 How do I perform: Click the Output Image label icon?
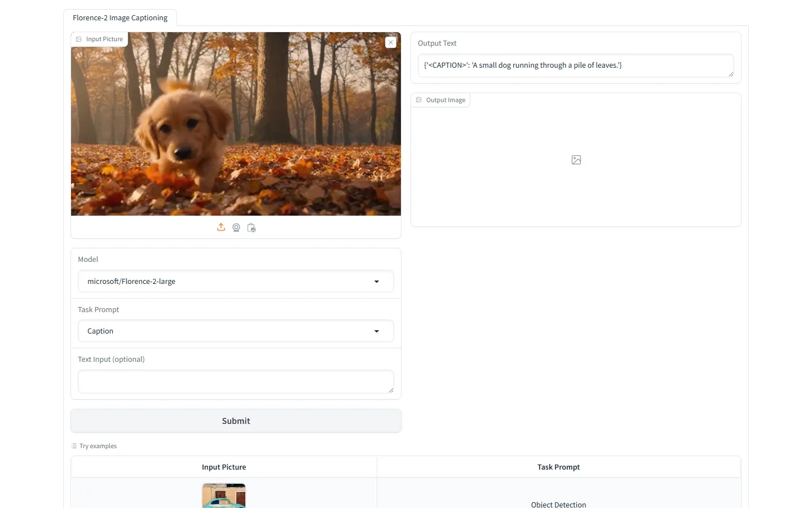pos(419,100)
